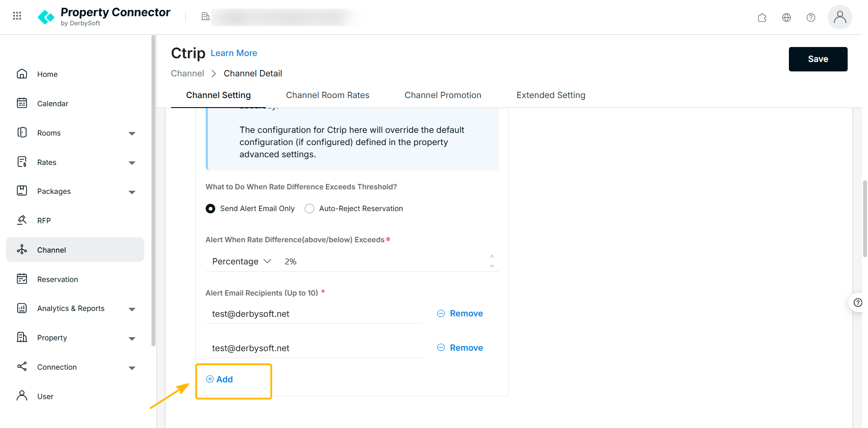Image resolution: width=868 pixels, height=428 pixels.
Task: Click the Rates sidebar icon
Action: tap(22, 162)
